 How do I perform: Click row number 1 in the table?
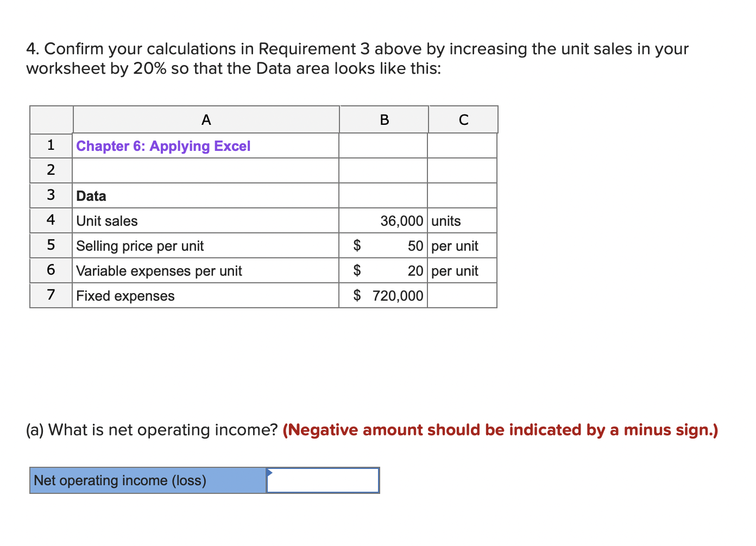click(x=51, y=145)
